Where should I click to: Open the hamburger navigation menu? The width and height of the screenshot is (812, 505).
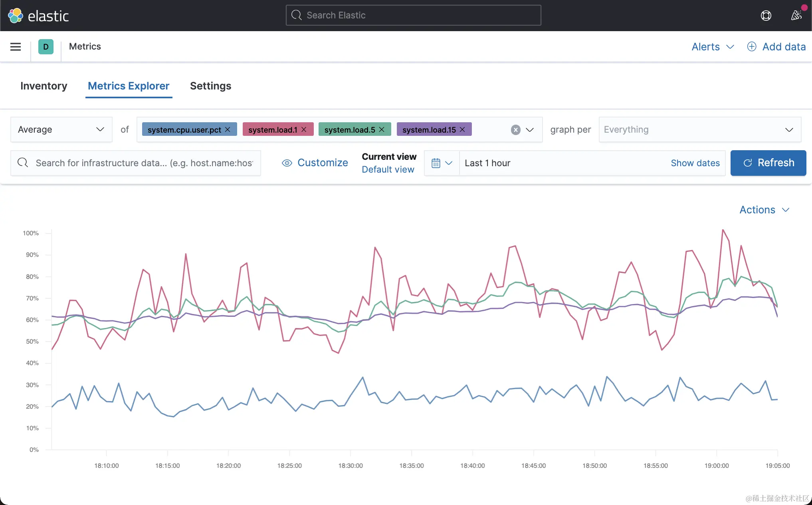(16, 47)
